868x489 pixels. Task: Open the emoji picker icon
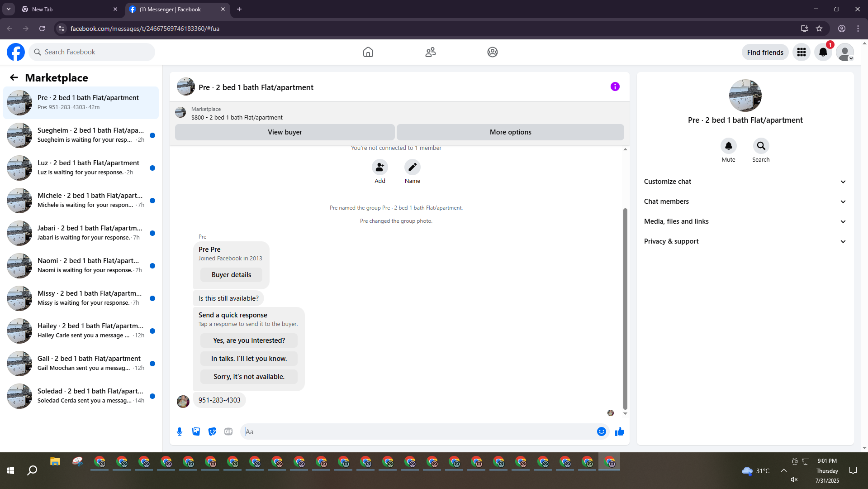point(602,431)
